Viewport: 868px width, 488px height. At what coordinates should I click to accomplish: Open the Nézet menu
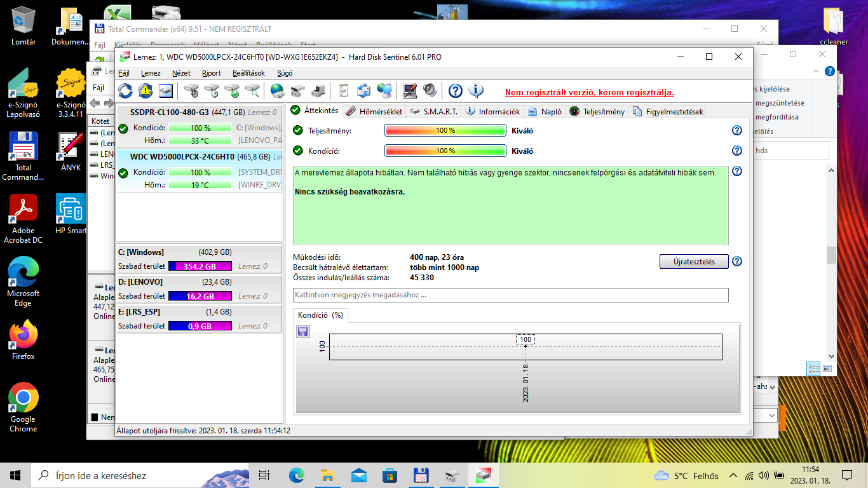(182, 73)
